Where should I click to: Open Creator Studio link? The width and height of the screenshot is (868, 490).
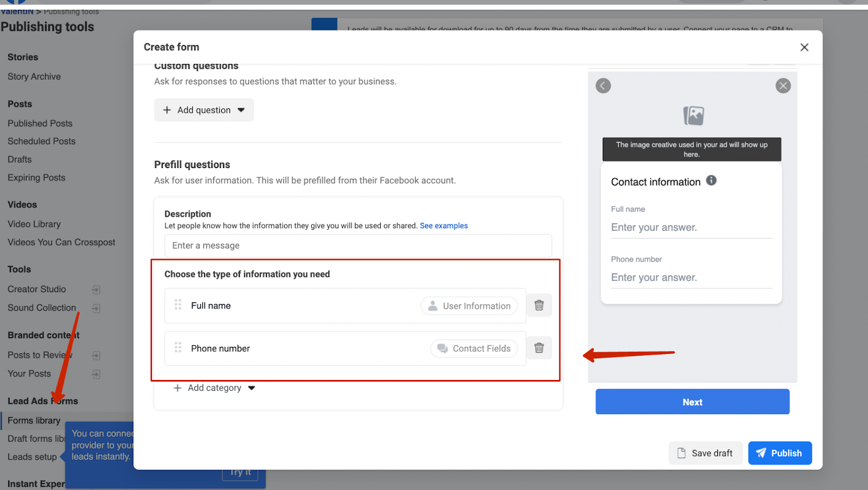(x=37, y=289)
